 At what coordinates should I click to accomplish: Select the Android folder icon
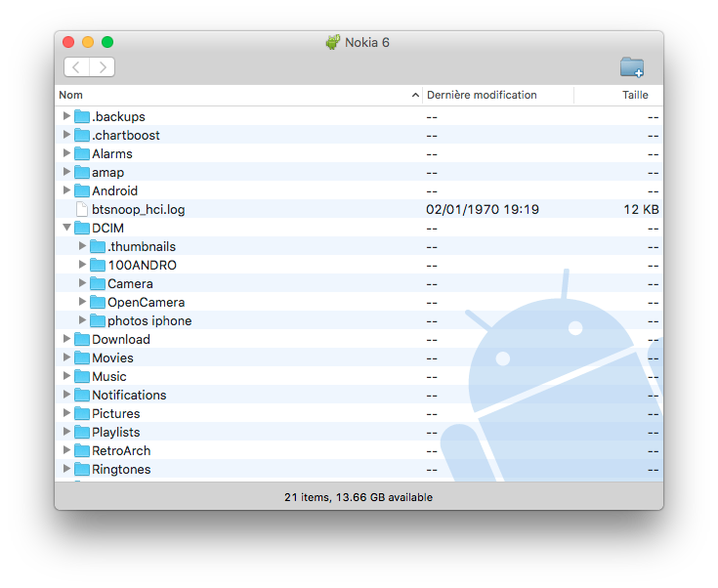click(x=82, y=190)
